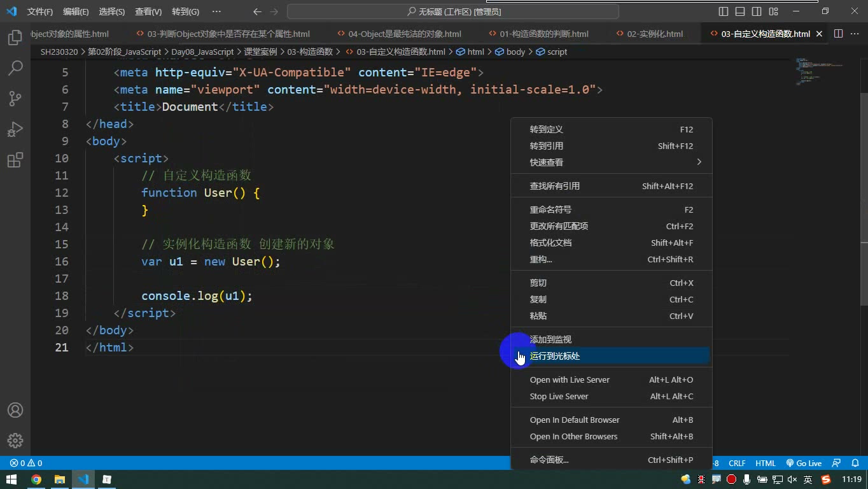The height and width of the screenshot is (489, 868).
Task: Choose Open with Live Server
Action: pos(611,379)
